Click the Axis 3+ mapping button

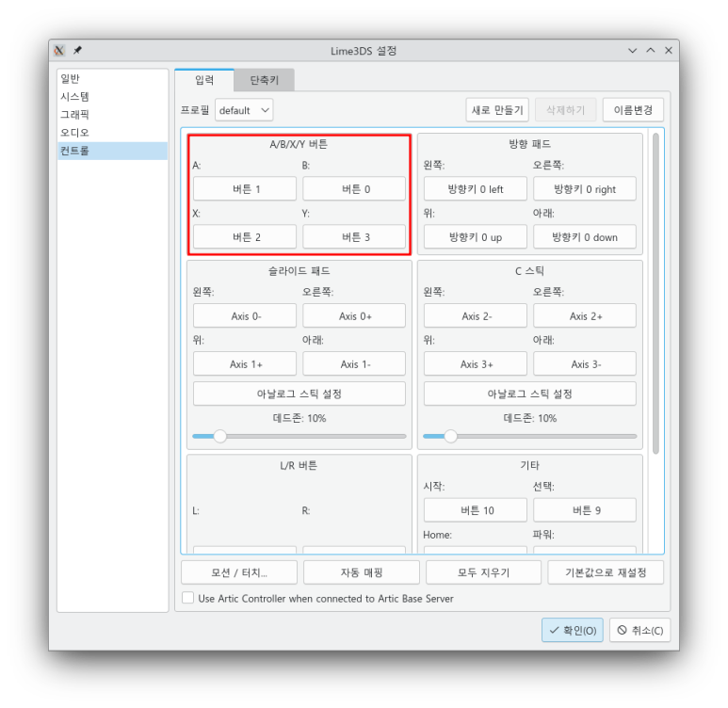click(476, 364)
